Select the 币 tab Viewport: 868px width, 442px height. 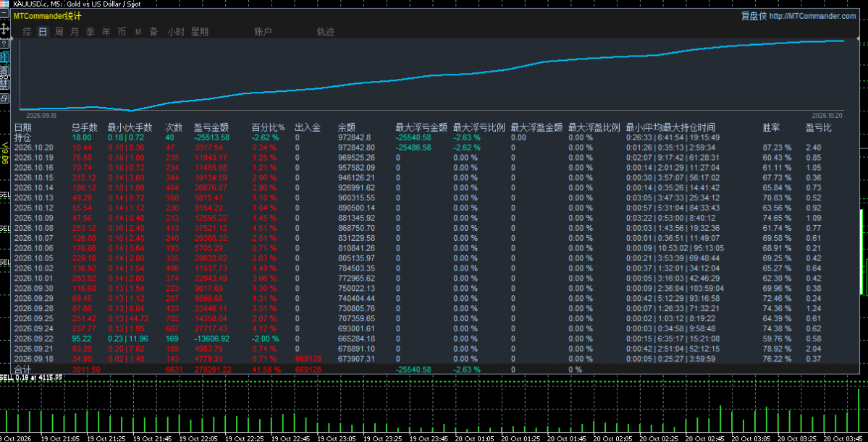click(122, 32)
